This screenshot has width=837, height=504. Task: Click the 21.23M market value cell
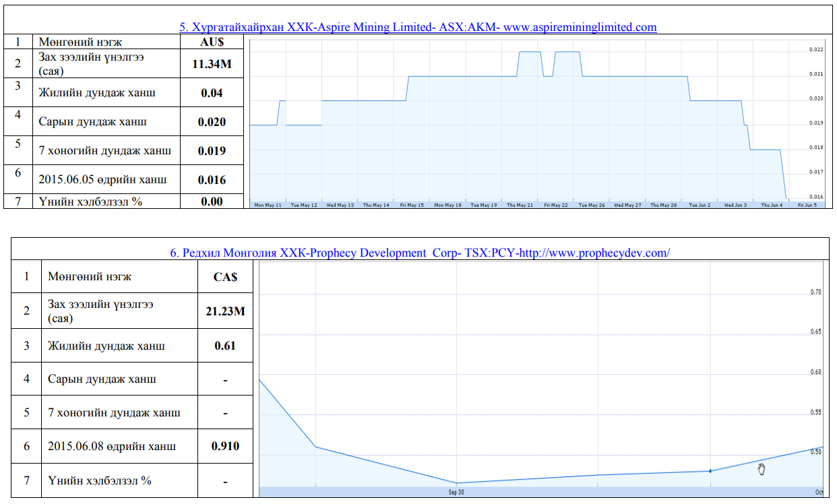click(x=224, y=311)
